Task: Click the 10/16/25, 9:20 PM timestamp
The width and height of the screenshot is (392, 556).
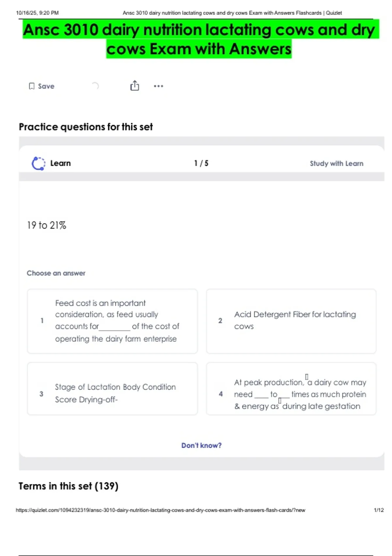Action: click(x=37, y=13)
